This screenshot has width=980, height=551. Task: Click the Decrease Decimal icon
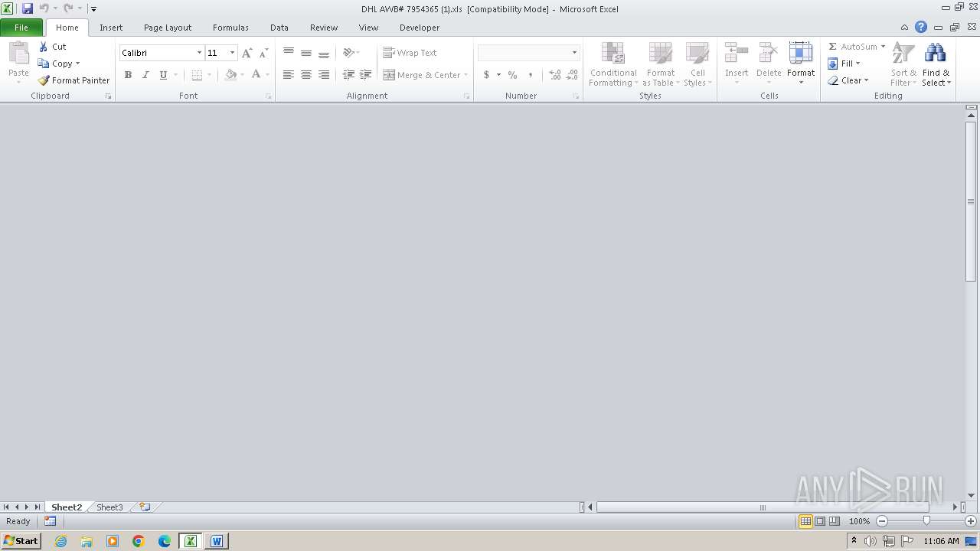pos(572,75)
